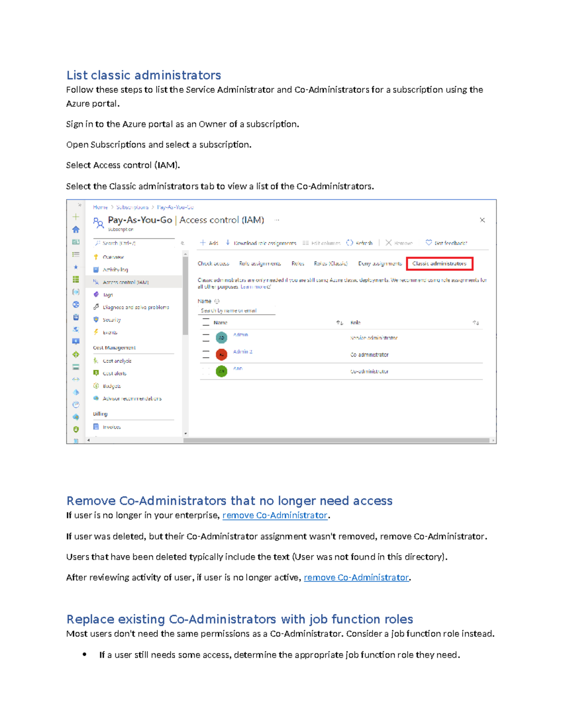Viewport: 563px width, 728px height.
Task: Tick the select-all checkbox beside Name header
Action: click(205, 323)
